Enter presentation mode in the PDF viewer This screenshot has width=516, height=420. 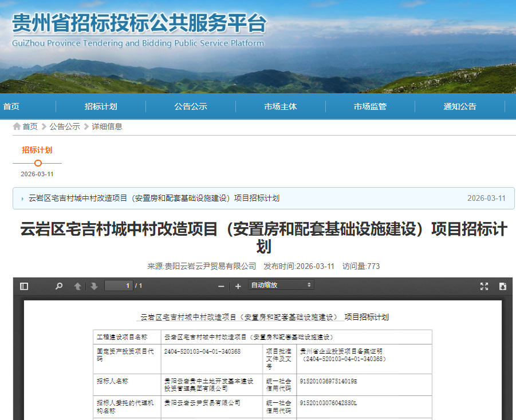click(484, 286)
